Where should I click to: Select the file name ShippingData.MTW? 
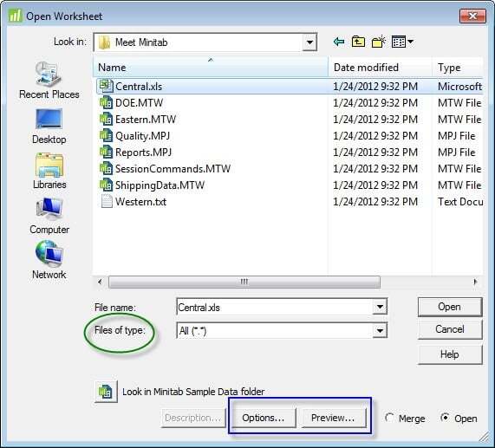point(160,185)
